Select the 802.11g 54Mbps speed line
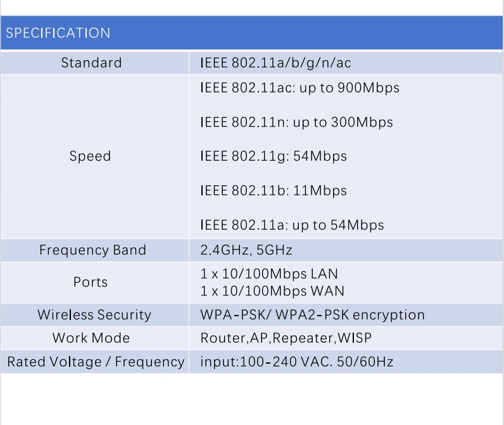Screen dimensions: 504x425 coord(274,156)
